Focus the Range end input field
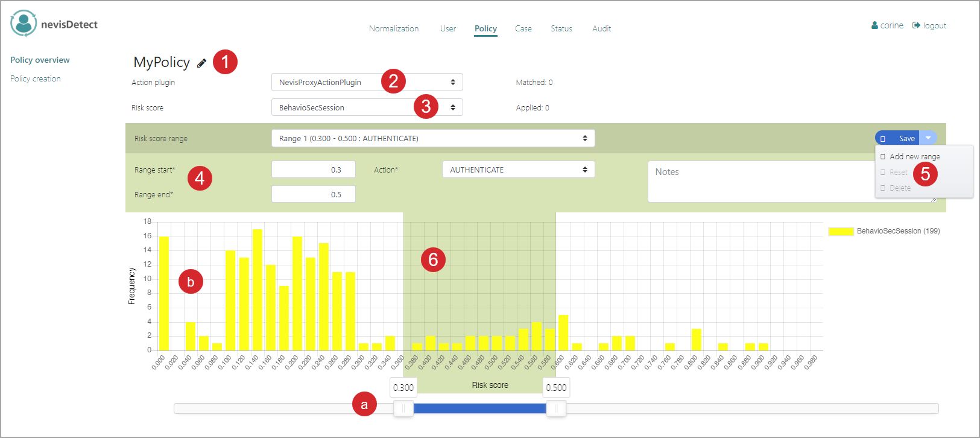Screen dimensions: 980x438 pyautogui.click(x=314, y=194)
